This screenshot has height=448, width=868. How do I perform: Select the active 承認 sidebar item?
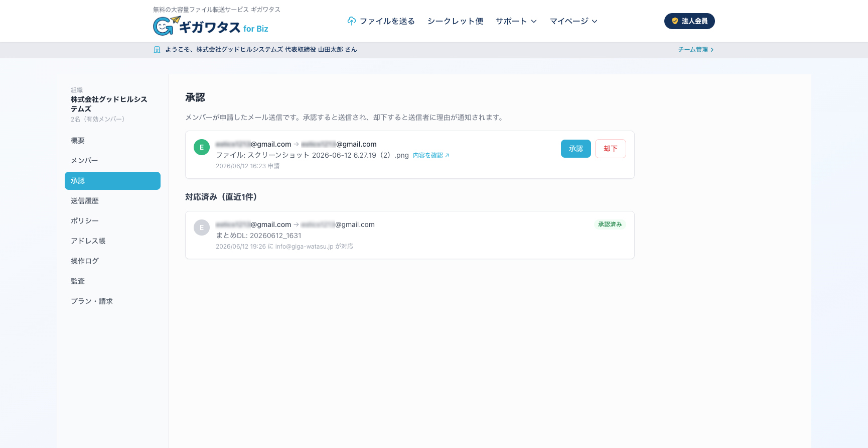coord(112,181)
